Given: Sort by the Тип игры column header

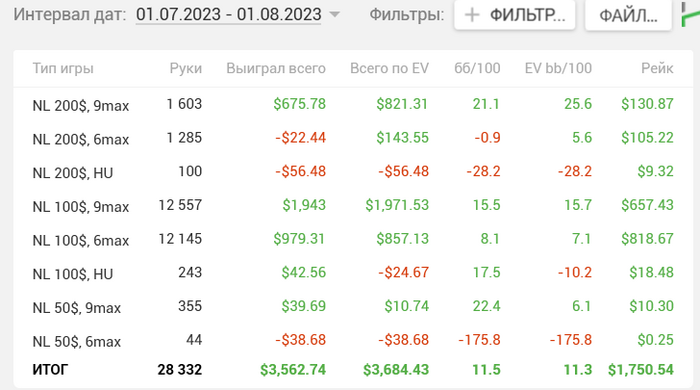Looking at the screenshot, I should click(x=63, y=68).
